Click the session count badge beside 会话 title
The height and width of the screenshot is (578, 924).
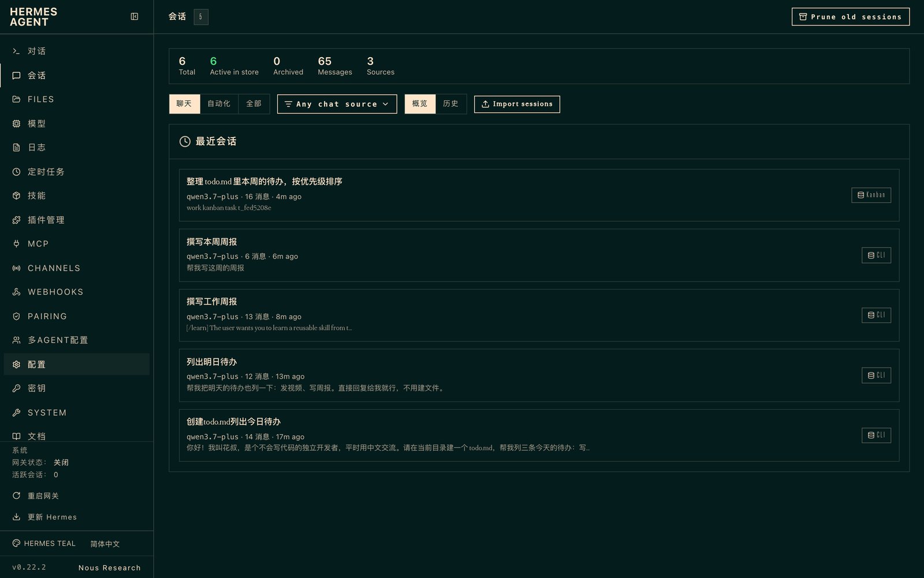201,17
